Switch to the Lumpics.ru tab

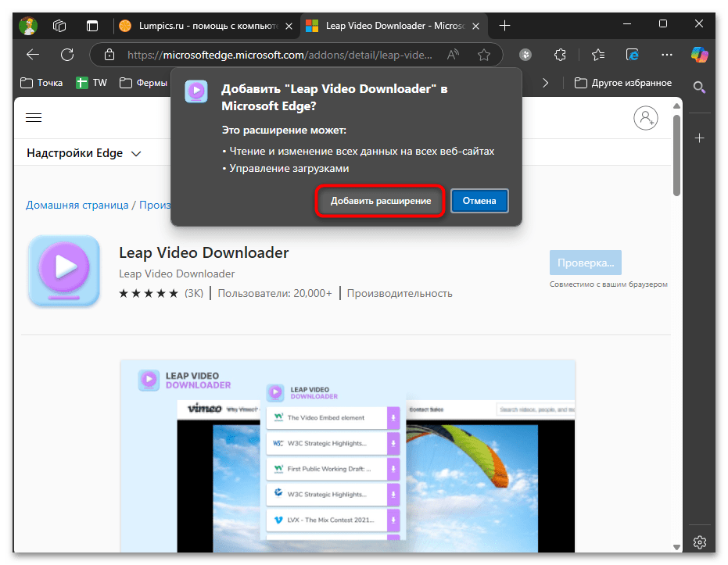pyautogui.click(x=207, y=26)
